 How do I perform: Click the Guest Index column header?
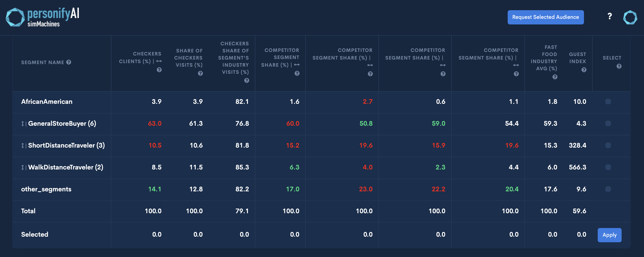577,58
